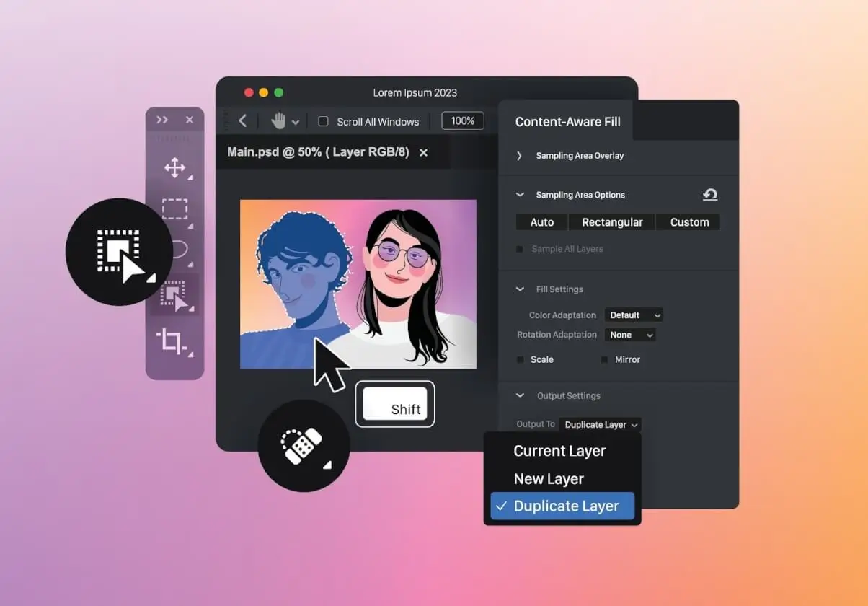Screen dimensions: 868x606
Task: Select the Move tool in toolbar
Action: (174, 168)
